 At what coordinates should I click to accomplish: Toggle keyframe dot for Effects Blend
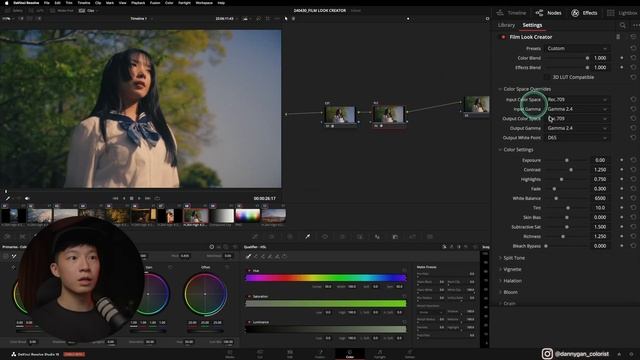coord(622,67)
